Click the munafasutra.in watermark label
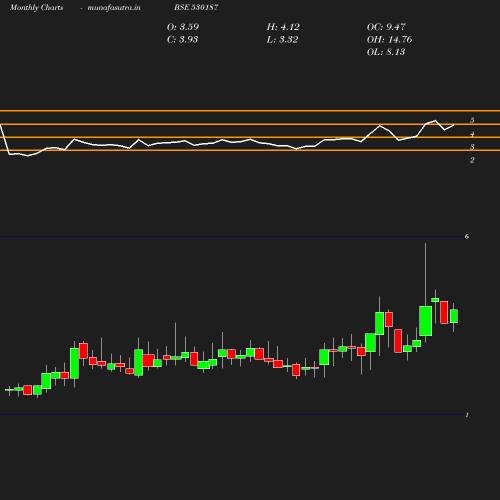Image resolution: width=500 pixels, height=500 pixels. [x=114, y=8]
